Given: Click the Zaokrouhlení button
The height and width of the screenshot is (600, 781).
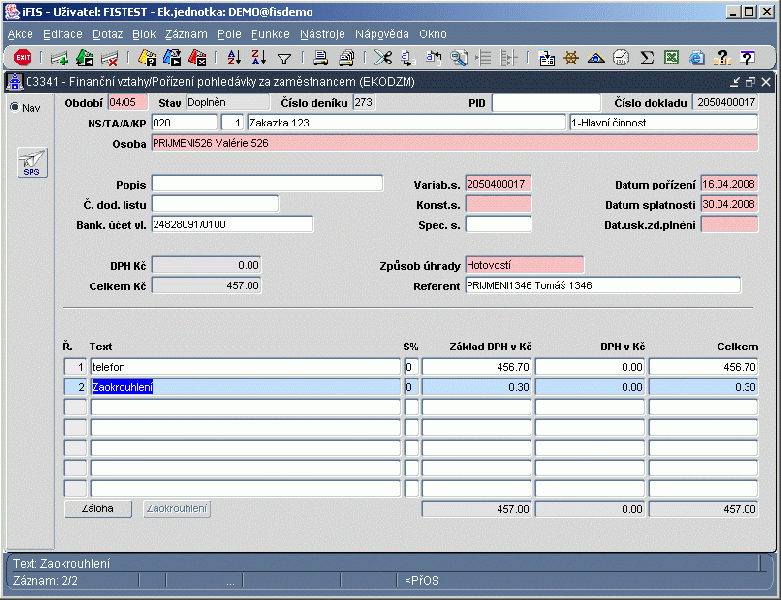Looking at the screenshot, I should point(177,509).
